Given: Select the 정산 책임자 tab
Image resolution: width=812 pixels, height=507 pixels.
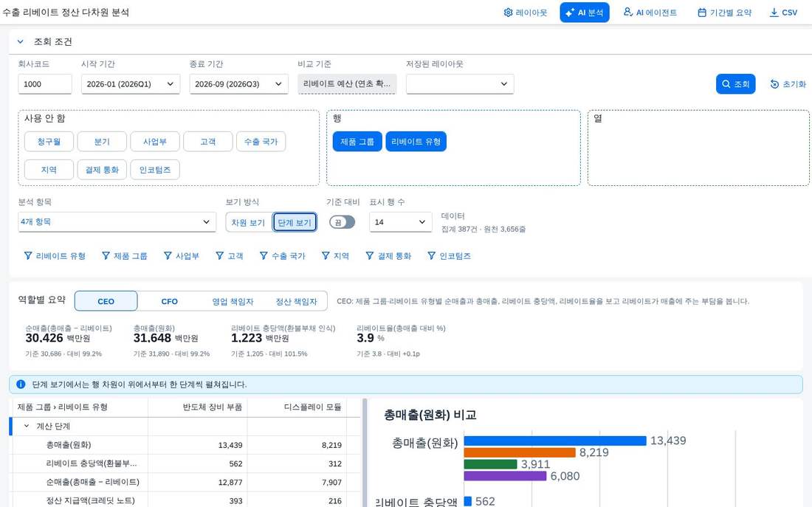Looking at the screenshot, I should pos(296,301).
